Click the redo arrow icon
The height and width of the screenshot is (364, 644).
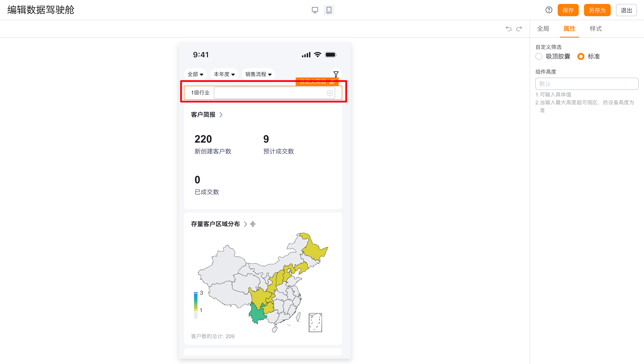coord(519,29)
